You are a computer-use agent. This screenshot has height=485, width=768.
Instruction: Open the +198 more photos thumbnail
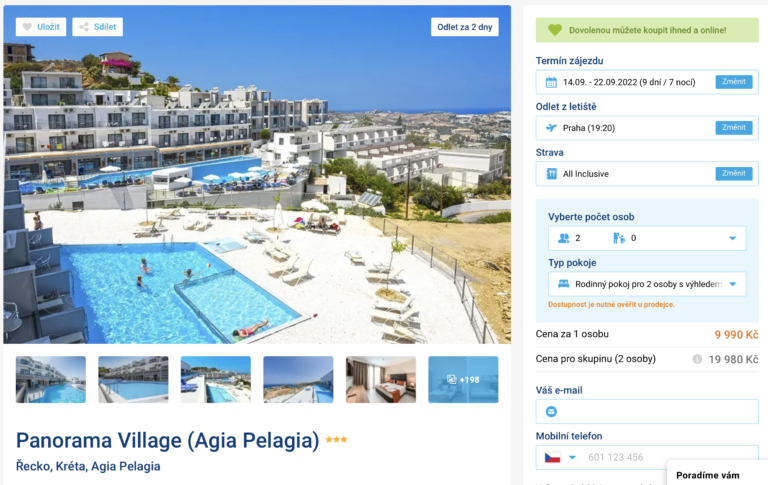(463, 380)
